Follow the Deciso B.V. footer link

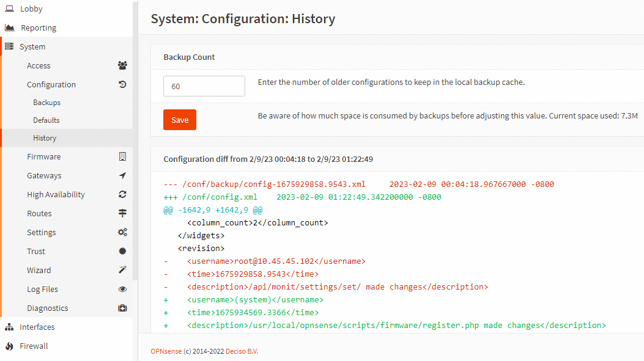242,351
